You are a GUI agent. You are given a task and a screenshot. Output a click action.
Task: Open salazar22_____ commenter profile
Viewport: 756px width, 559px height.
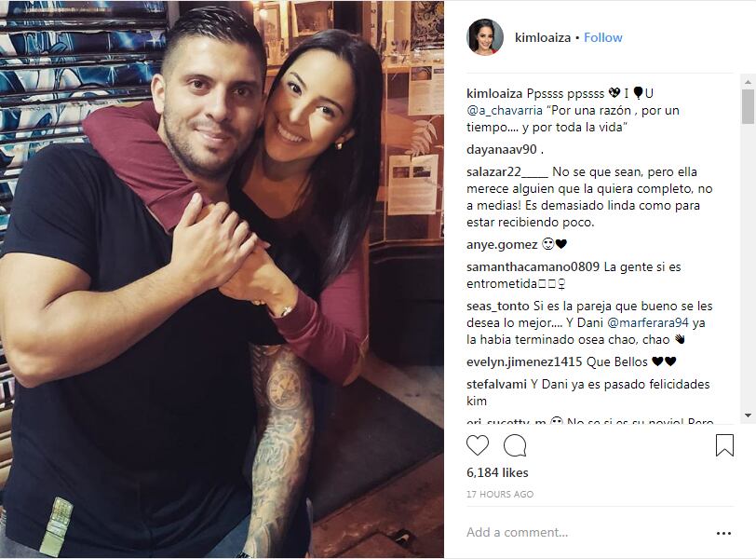(x=507, y=171)
